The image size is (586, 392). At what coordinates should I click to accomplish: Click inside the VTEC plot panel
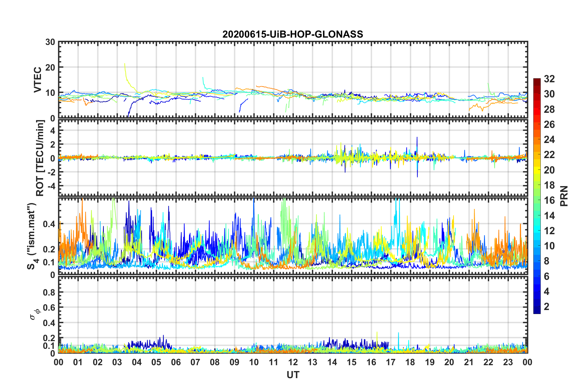pos(293,80)
